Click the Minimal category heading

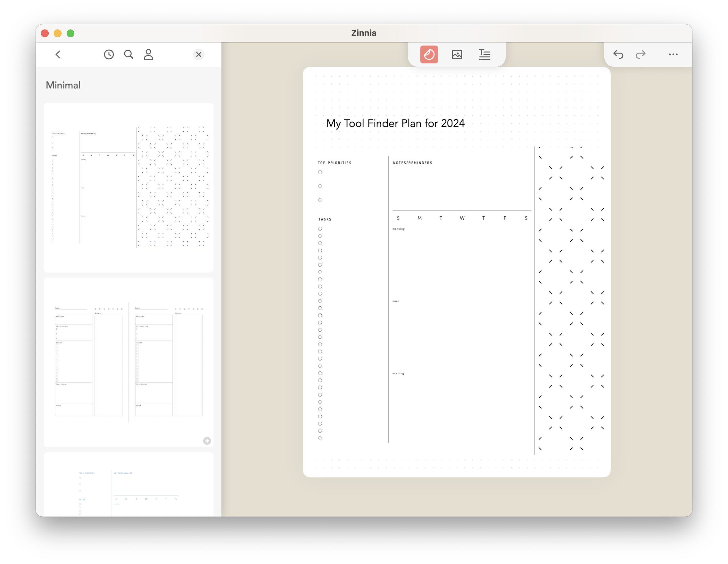(63, 85)
